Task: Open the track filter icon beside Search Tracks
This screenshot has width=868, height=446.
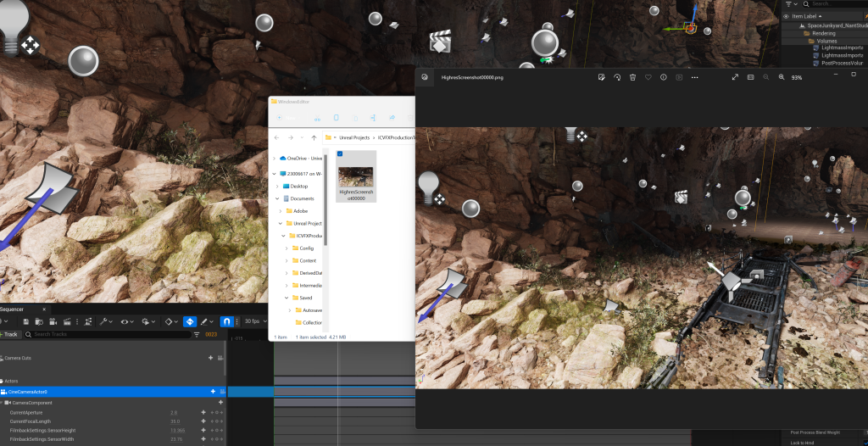Action: click(197, 334)
